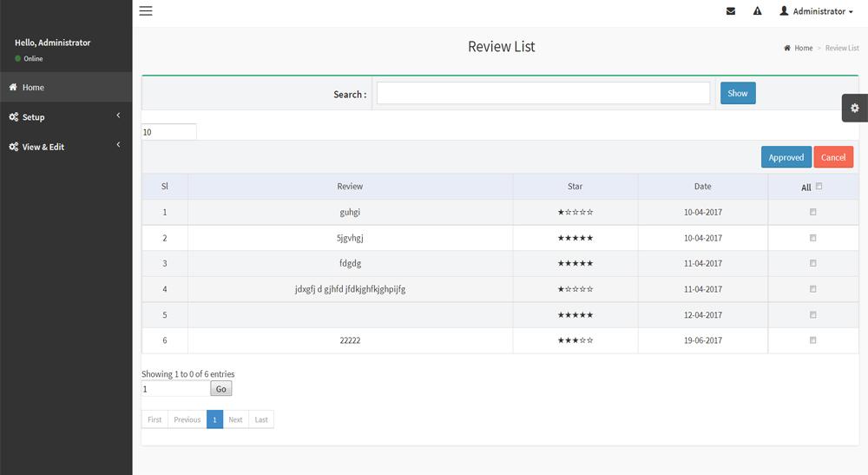Select the checkbox for review 22222

813,340
